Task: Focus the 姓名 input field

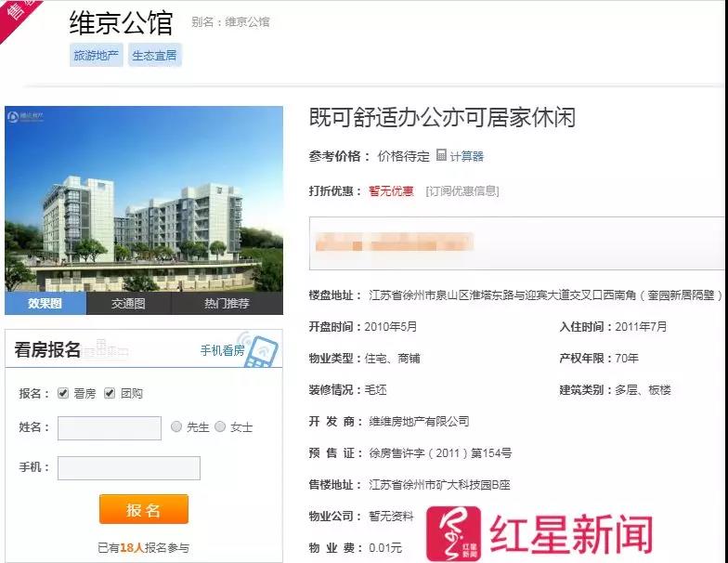Action: pos(110,427)
